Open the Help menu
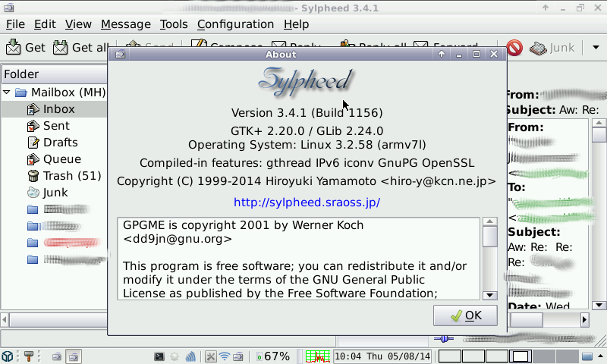The width and height of the screenshot is (607, 364). (296, 24)
